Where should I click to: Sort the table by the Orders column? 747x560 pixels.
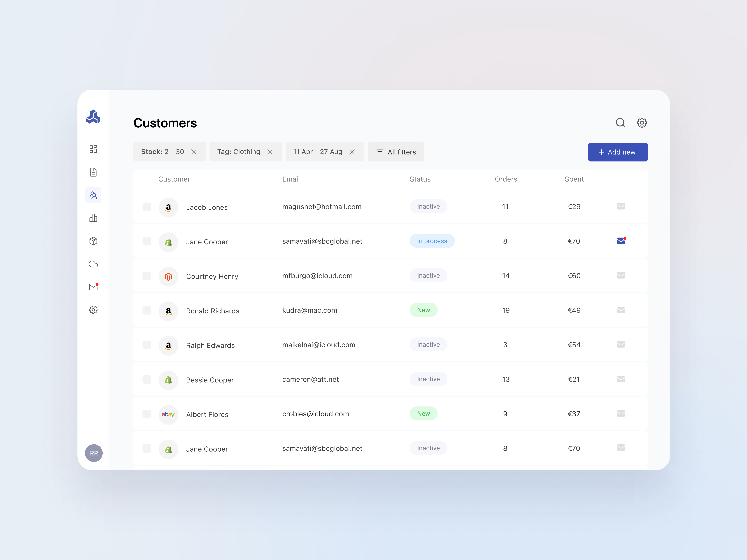coord(506,179)
